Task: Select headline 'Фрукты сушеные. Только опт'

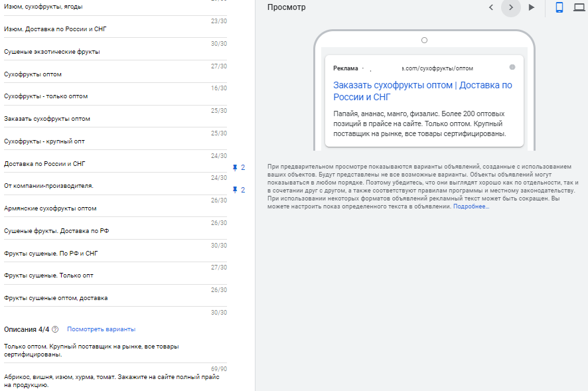Action: pyautogui.click(x=113, y=275)
